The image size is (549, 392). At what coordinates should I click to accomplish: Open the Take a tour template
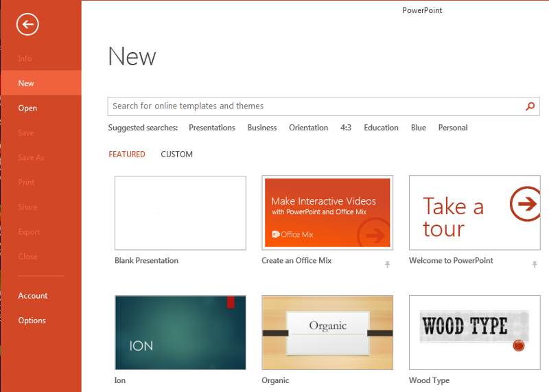point(478,213)
